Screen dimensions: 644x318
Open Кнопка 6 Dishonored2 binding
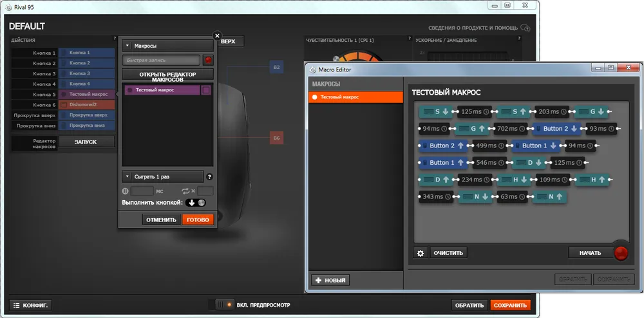(87, 104)
